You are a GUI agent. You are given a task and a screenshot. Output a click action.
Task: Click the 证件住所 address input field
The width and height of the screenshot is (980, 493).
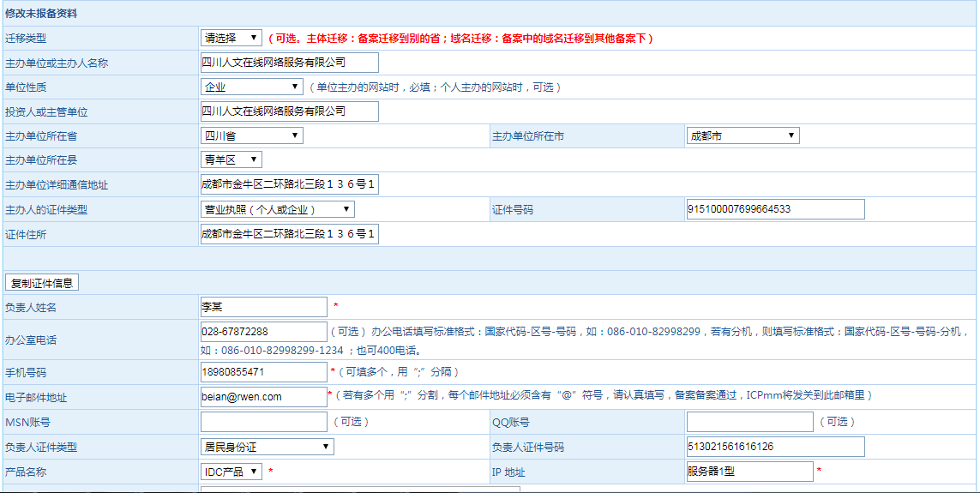[289, 234]
